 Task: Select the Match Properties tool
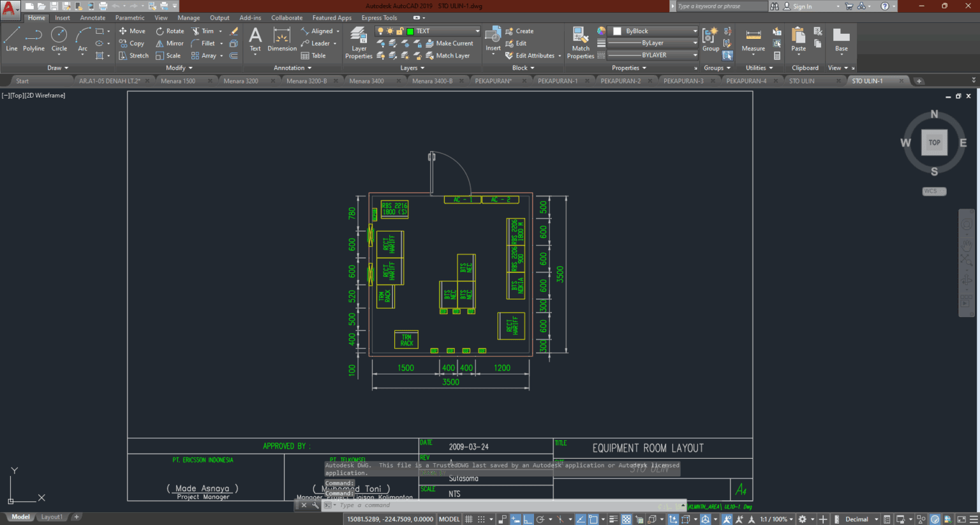579,40
